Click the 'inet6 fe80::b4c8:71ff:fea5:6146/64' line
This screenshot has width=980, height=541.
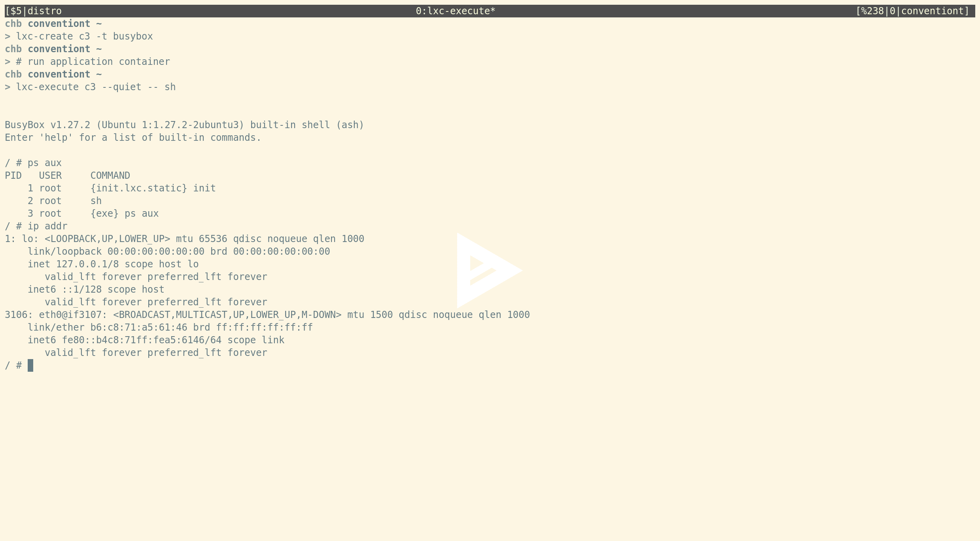pyautogui.click(x=156, y=340)
